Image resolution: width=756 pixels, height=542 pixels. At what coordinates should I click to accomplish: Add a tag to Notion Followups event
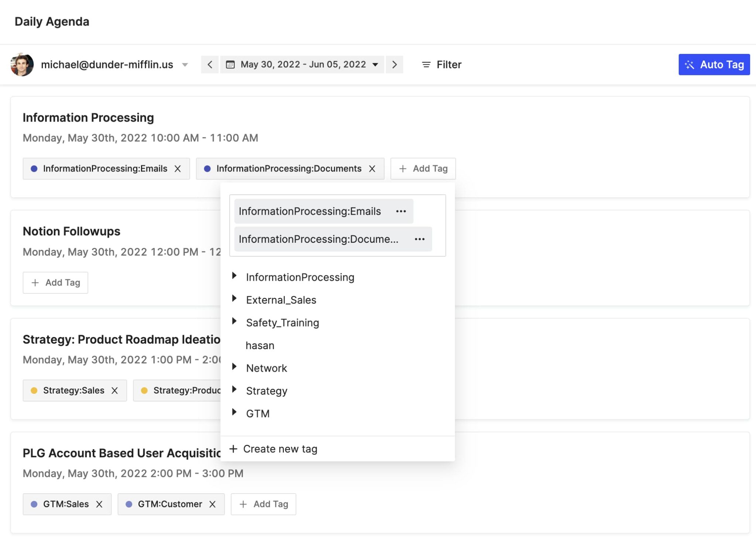click(55, 282)
